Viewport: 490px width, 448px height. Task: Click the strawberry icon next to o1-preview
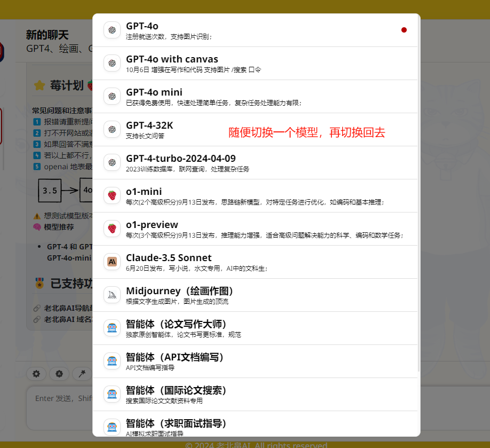click(112, 229)
